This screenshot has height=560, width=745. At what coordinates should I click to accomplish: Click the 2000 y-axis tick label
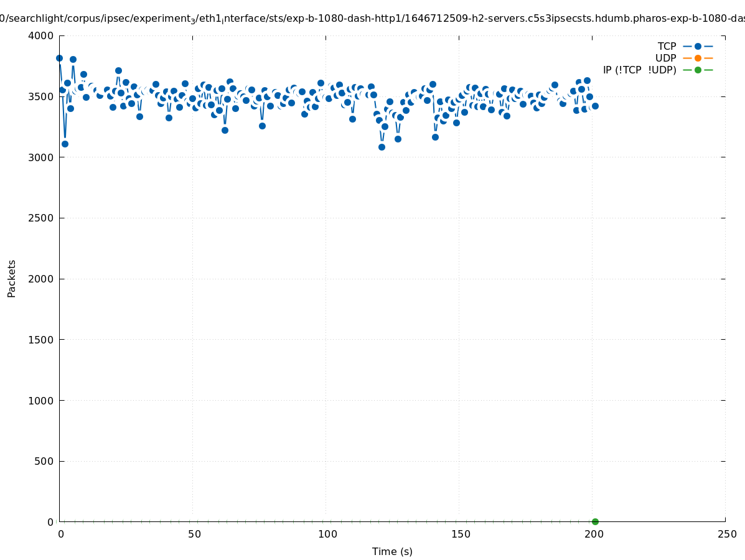[41, 279]
